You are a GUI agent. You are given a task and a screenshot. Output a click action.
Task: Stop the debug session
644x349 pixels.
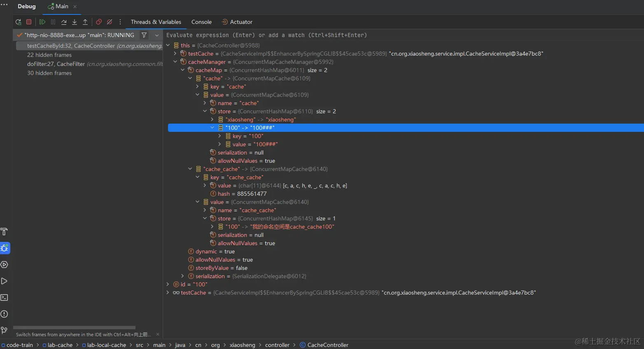(x=29, y=22)
